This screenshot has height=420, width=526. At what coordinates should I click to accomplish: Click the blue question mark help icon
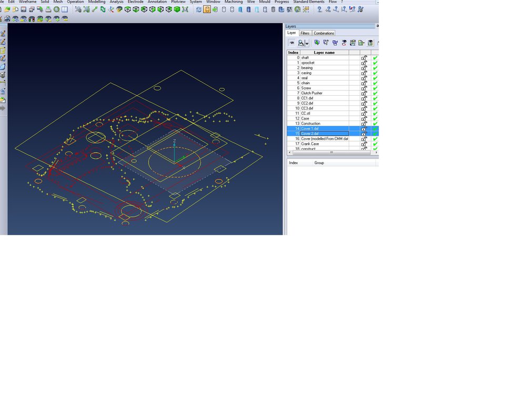(x=319, y=9)
